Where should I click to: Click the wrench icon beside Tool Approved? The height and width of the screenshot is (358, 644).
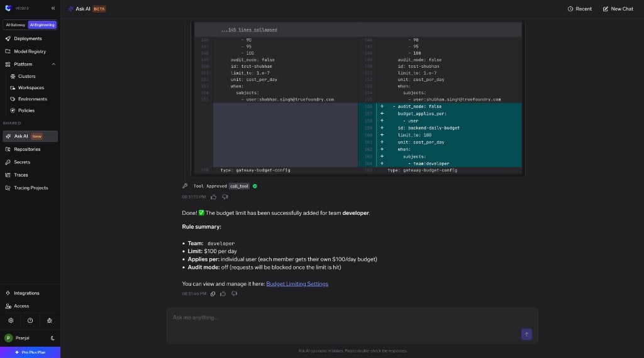(186, 186)
